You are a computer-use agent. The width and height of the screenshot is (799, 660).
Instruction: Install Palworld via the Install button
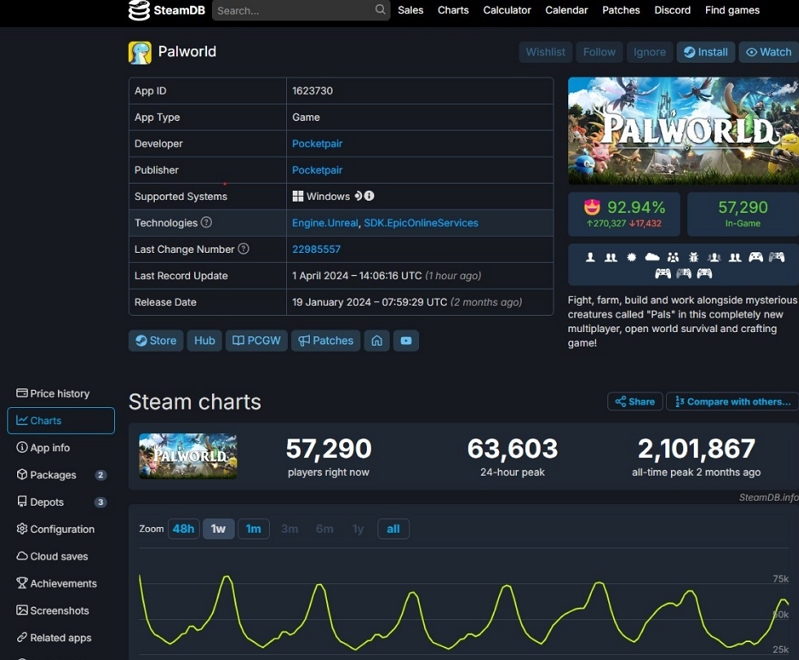click(x=706, y=52)
